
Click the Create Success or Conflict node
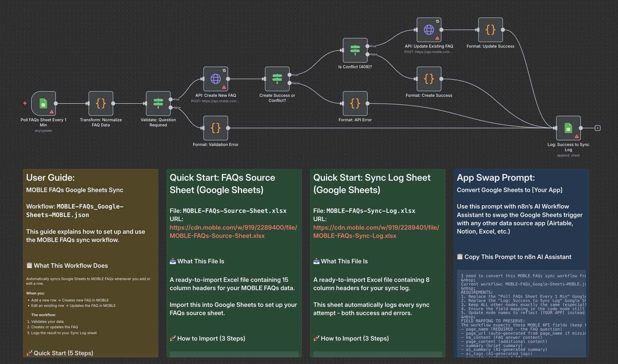pyautogui.click(x=277, y=79)
